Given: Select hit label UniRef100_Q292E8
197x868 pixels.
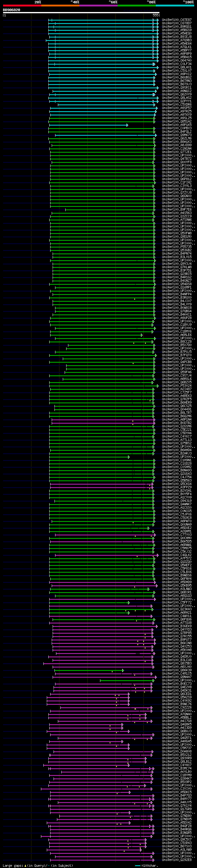Looking at the screenshot, I should 177,860.
